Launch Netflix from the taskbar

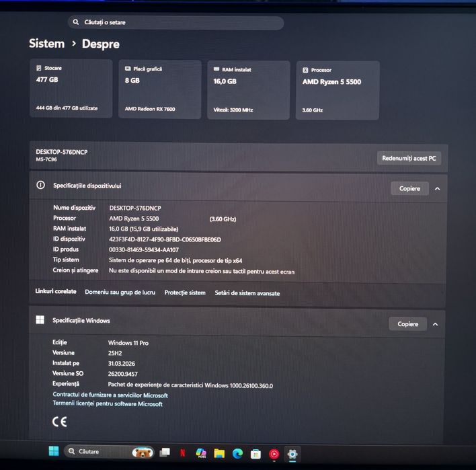pyautogui.click(x=182, y=453)
